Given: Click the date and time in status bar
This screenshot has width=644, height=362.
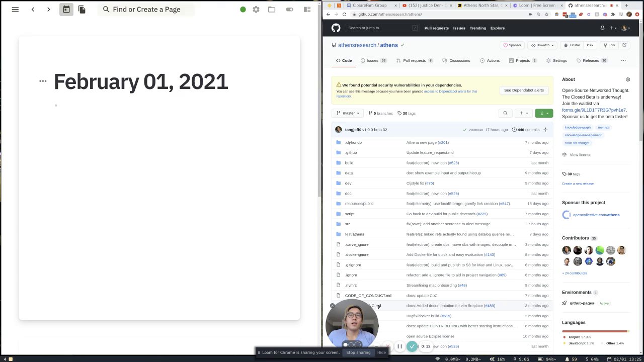Looking at the screenshot, I should [625, 359].
